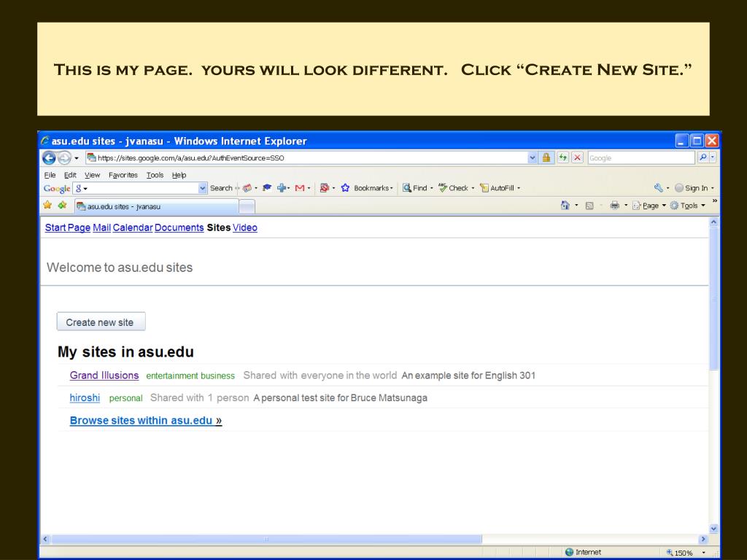Click the popup blocker icon

pos(325,187)
